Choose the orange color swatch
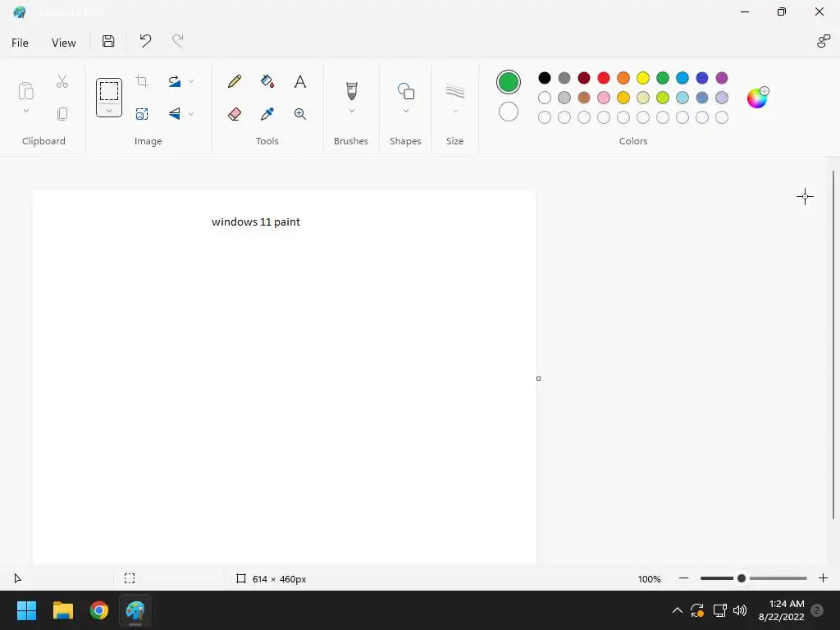Viewport: 840px width, 630px height. click(623, 78)
